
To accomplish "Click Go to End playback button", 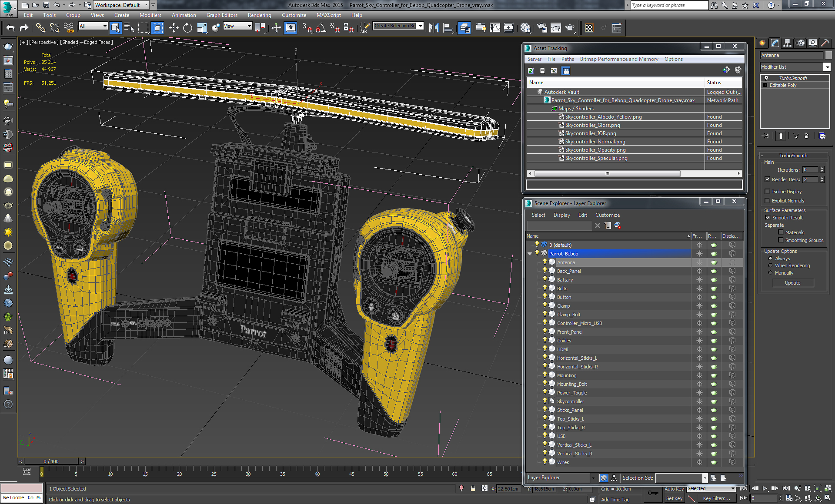I will pyautogui.click(x=786, y=489).
